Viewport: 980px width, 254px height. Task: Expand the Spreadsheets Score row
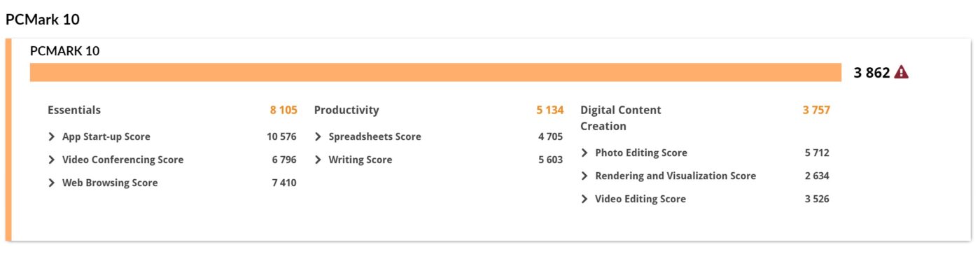click(x=318, y=136)
